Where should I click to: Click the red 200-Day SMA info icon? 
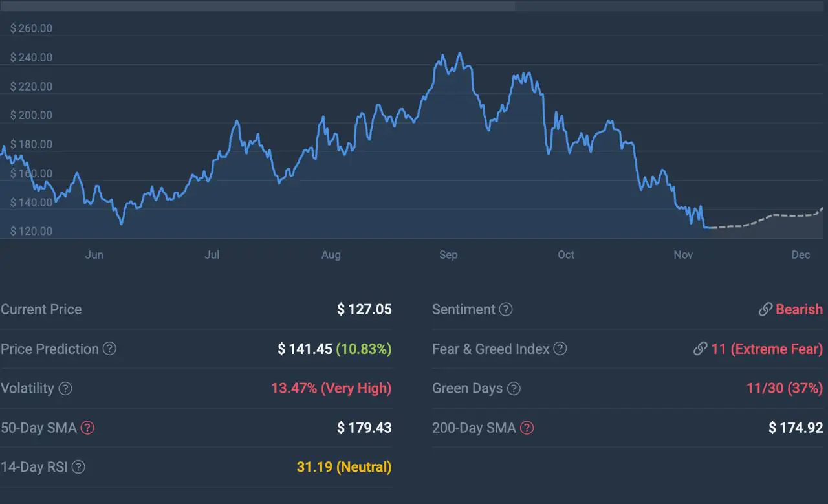point(527,428)
